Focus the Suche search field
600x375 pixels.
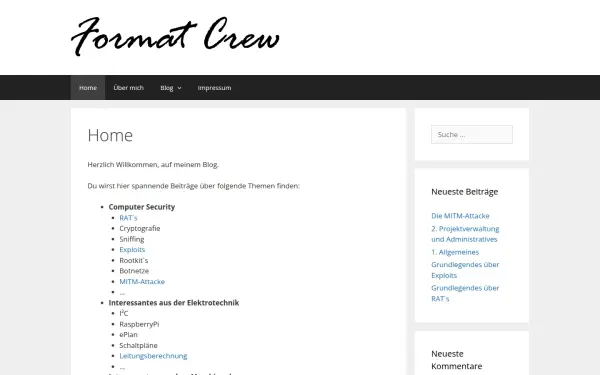click(x=472, y=134)
